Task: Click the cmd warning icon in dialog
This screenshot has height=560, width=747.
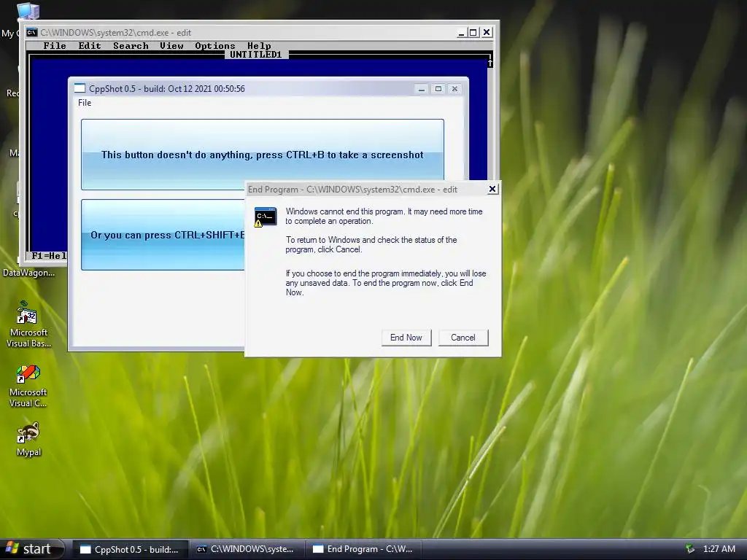Action: pos(266,217)
